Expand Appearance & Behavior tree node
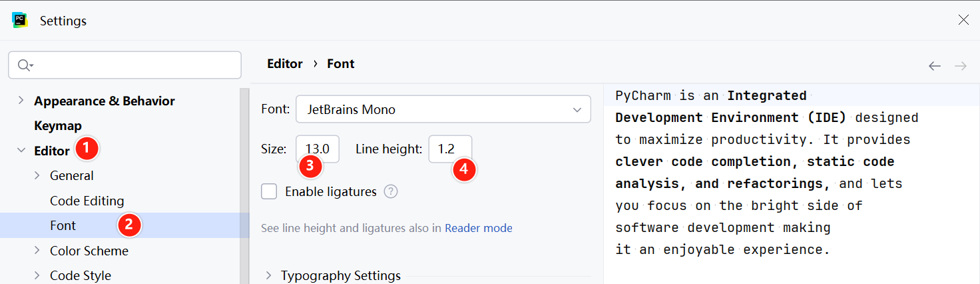Viewport: 980px width, 284px height. coord(21,101)
